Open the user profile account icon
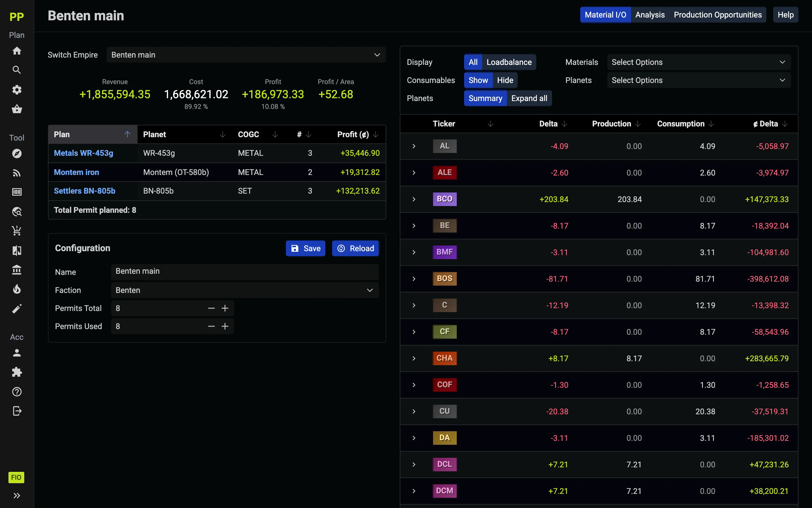 coord(17,353)
